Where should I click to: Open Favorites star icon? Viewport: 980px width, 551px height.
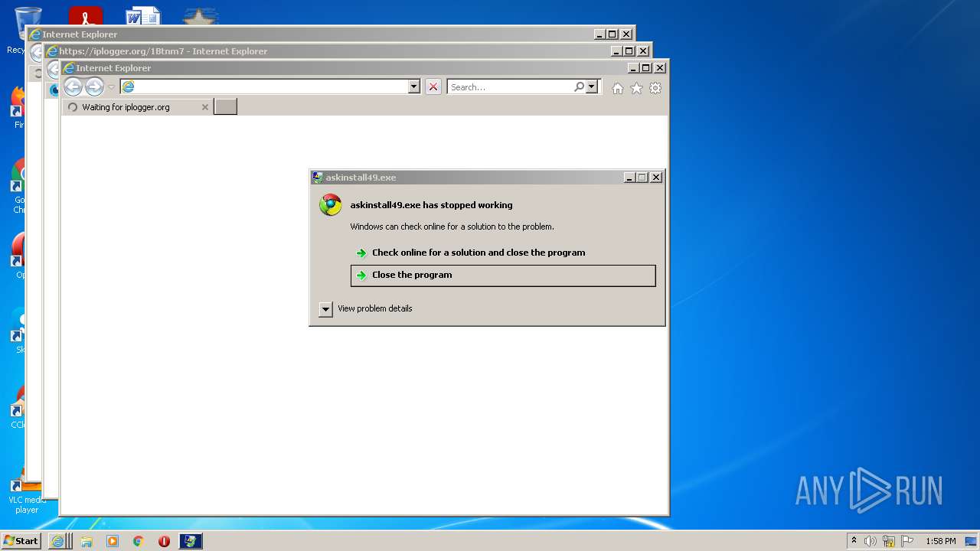click(x=636, y=88)
